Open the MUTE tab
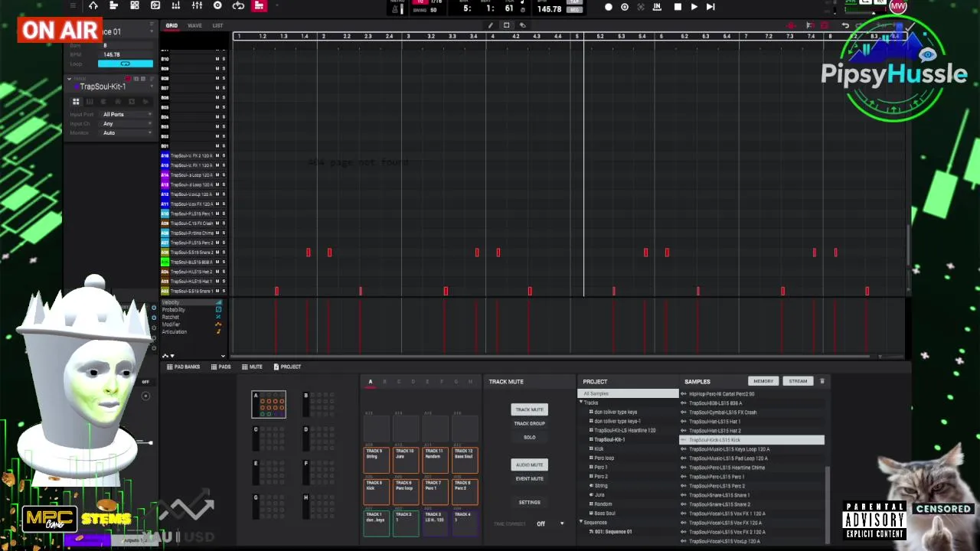This screenshot has height=551, width=980. [x=253, y=367]
